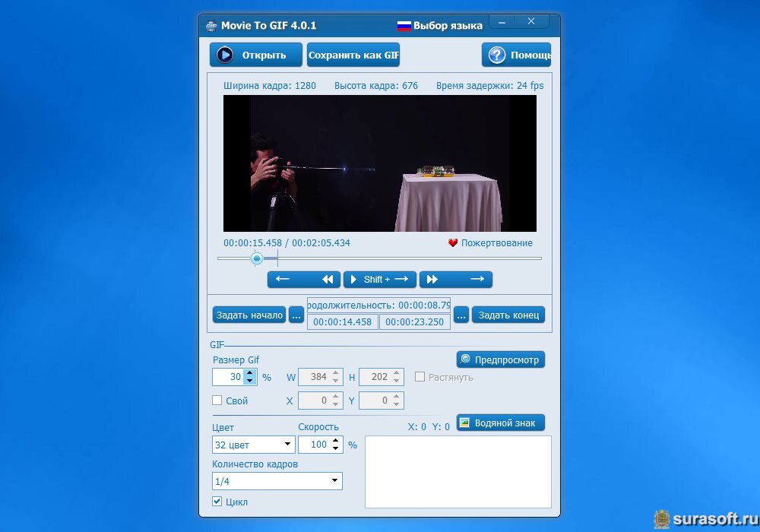This screenshot has width=760, height=532.
Task: Click the rewind double-arrow button
Action: [328, 279]
